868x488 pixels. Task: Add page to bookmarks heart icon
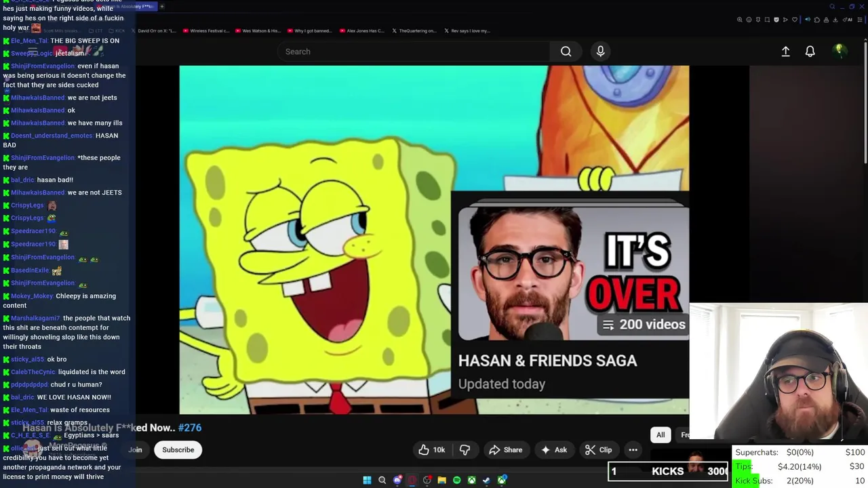(795, 20)
